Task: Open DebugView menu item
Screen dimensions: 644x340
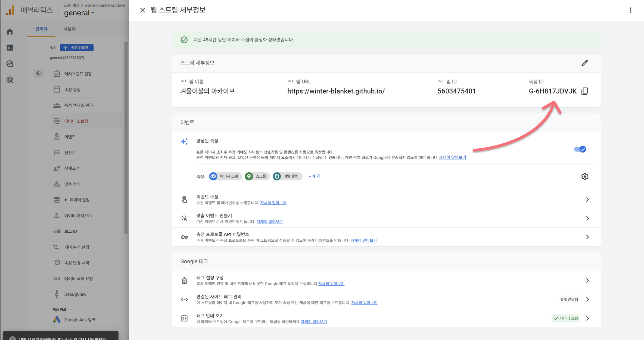Action: point(86,294)
